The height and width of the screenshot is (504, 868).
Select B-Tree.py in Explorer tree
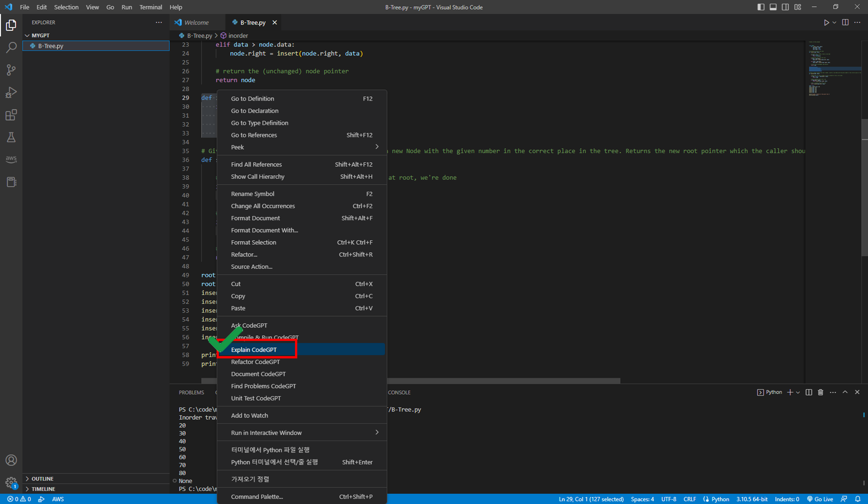click(51, 46)
